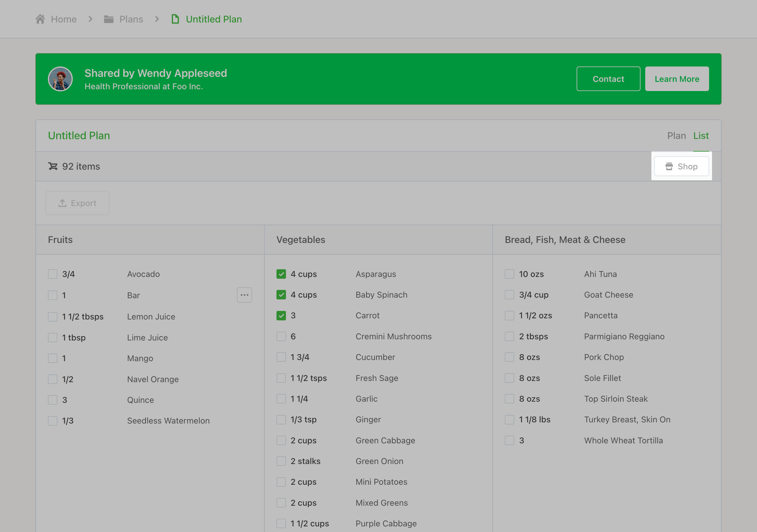Viewport: 757px width, 532px height.
Task: Check the Avocado checkbox
Action: [53, 274]
